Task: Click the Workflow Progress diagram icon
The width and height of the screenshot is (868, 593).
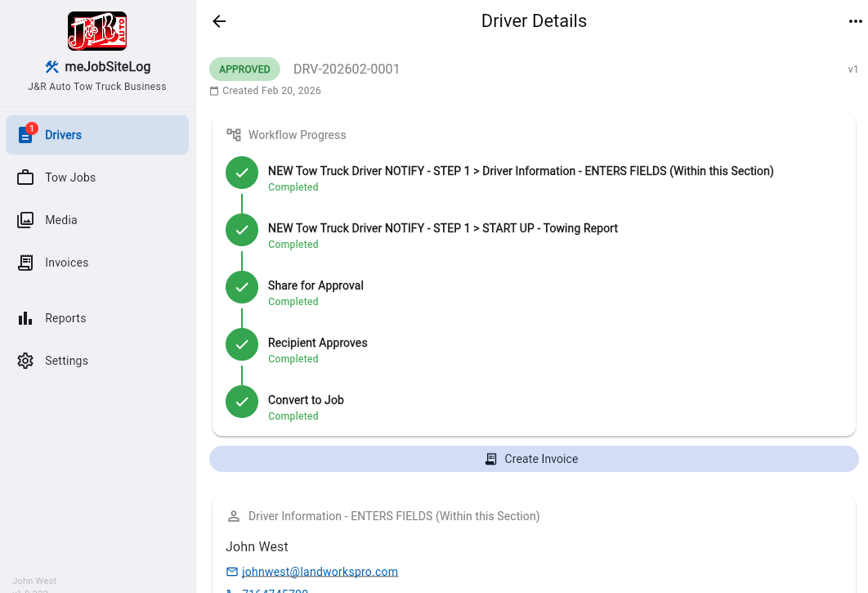Action: point(235,134)
